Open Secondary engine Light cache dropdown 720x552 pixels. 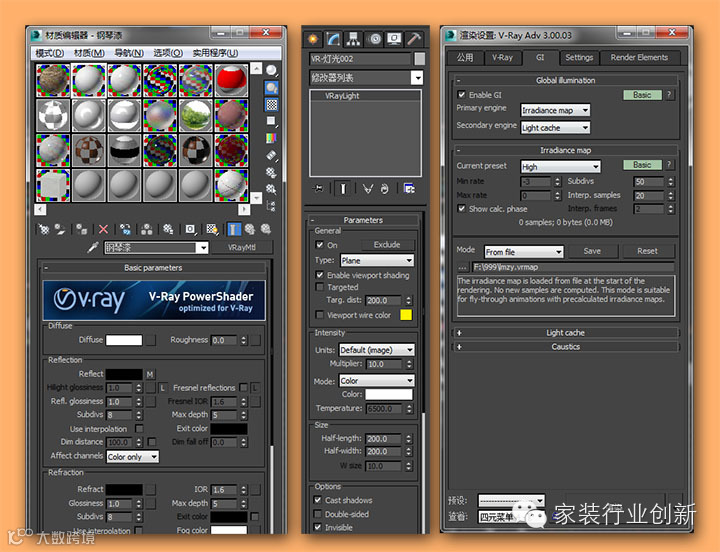(x=555, y=128)
